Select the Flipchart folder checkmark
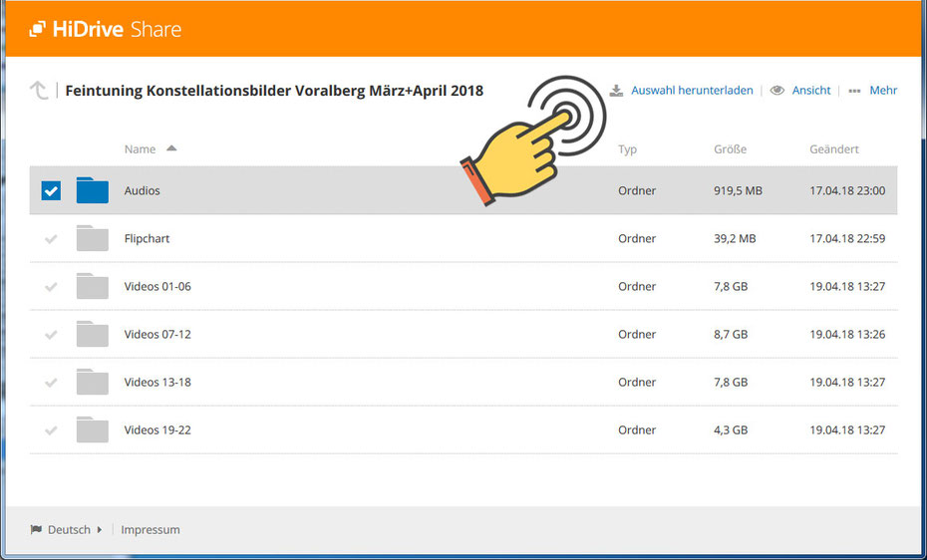This screenshot has width=927, height=560. tap(51, 239)
